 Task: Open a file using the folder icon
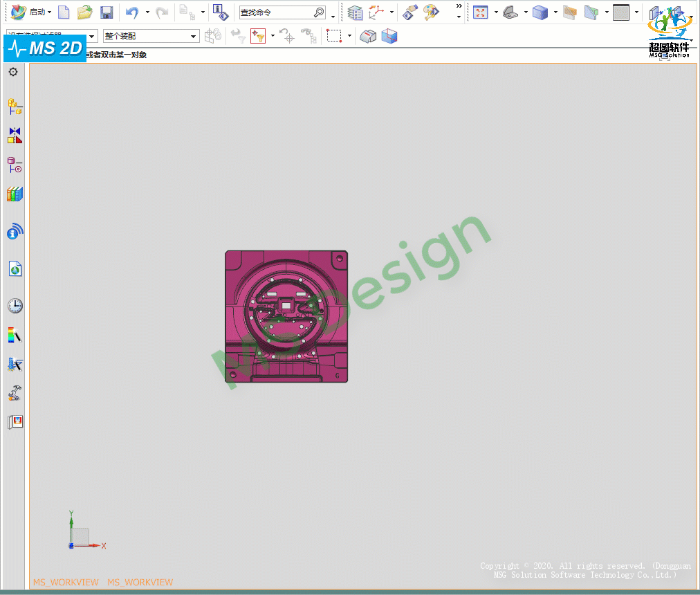pos(85,12)
